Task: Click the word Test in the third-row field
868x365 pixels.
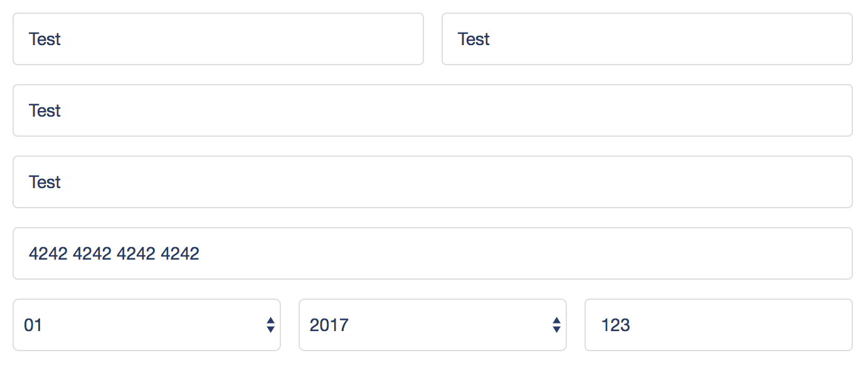Action: 45,182
